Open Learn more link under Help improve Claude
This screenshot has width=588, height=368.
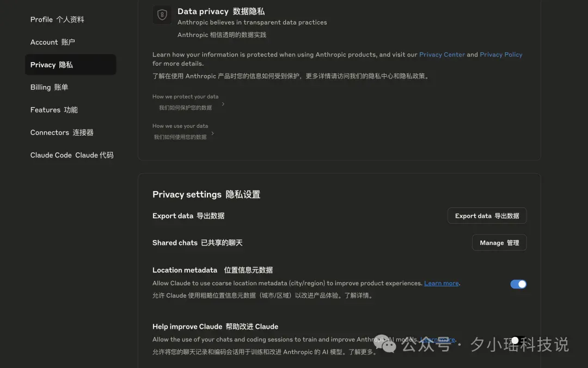[x=438, y=340]
